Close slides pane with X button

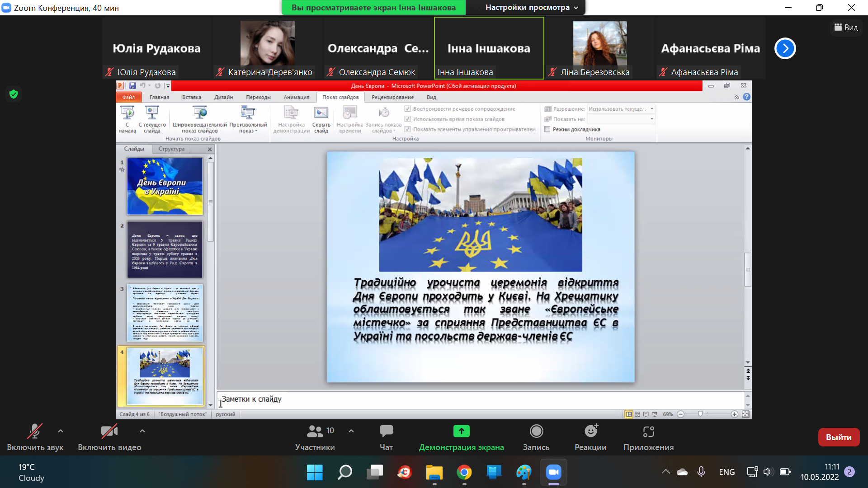pyautogui.click(x=210, y=149)
